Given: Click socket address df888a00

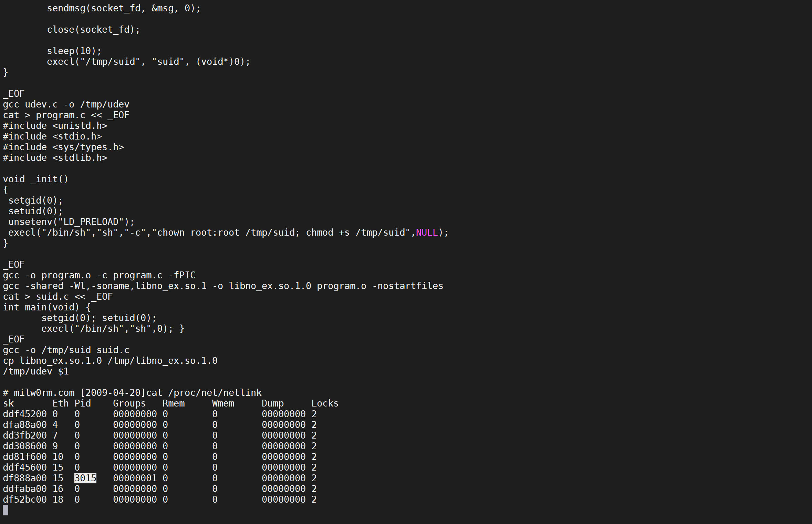Looking at the screenshot, I should click(x=25, y=478).
